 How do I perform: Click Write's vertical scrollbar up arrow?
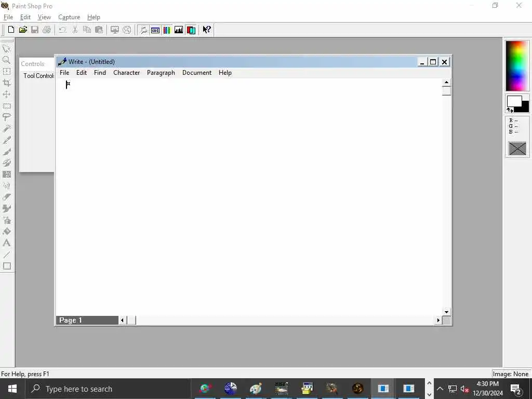pos(446,83)
